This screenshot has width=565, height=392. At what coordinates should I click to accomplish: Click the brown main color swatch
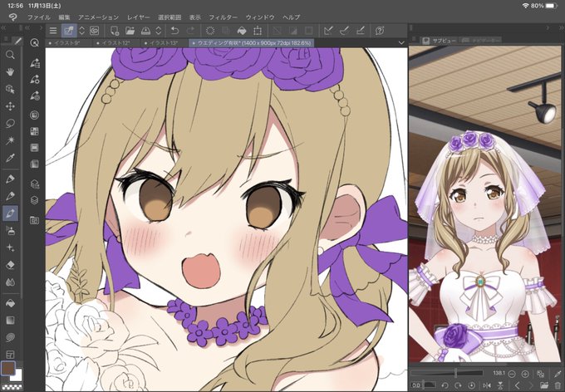8,368
